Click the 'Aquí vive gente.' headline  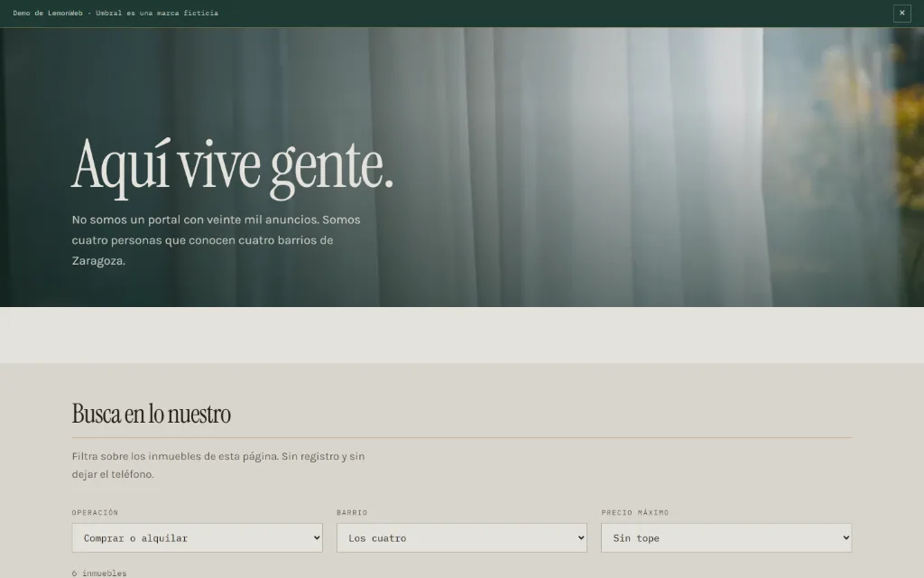tap(232, 167)
